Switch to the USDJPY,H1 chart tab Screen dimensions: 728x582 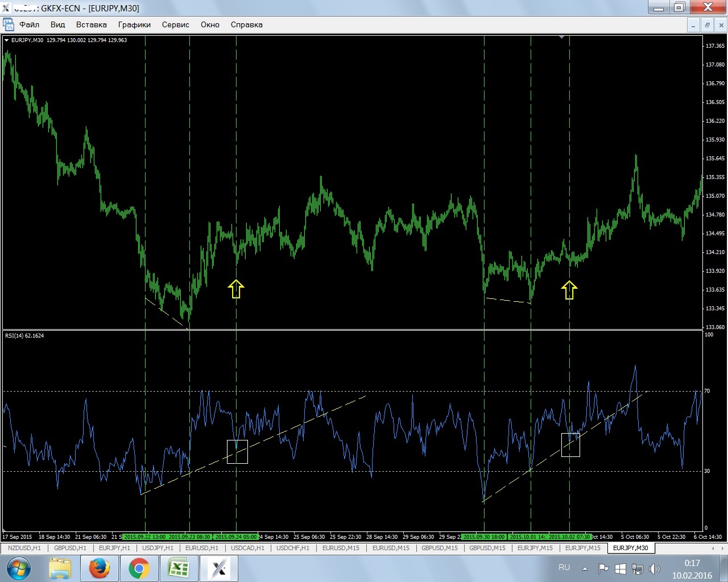(x=158, y=548)
